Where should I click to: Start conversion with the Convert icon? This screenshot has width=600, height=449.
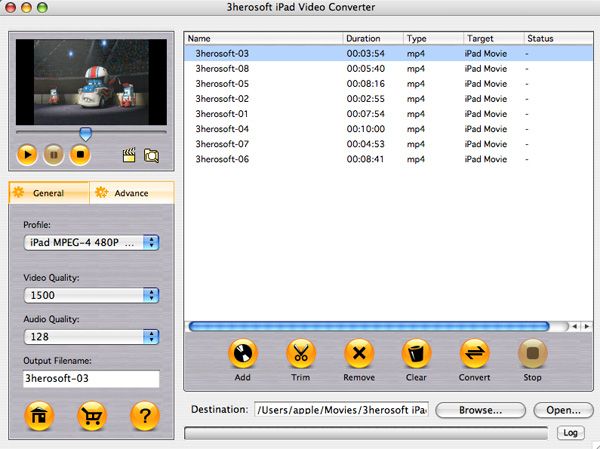474,353
